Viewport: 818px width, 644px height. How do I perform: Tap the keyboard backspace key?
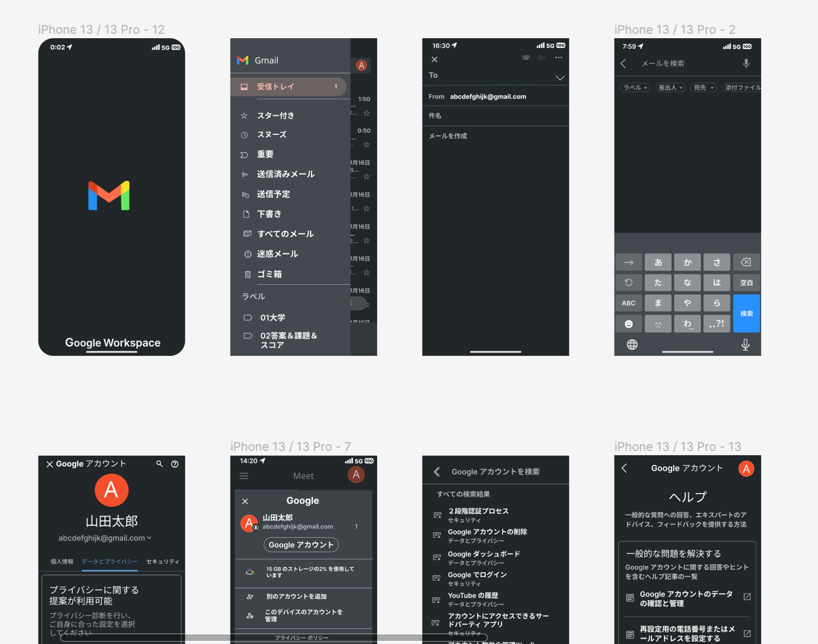tap(746, 262)
